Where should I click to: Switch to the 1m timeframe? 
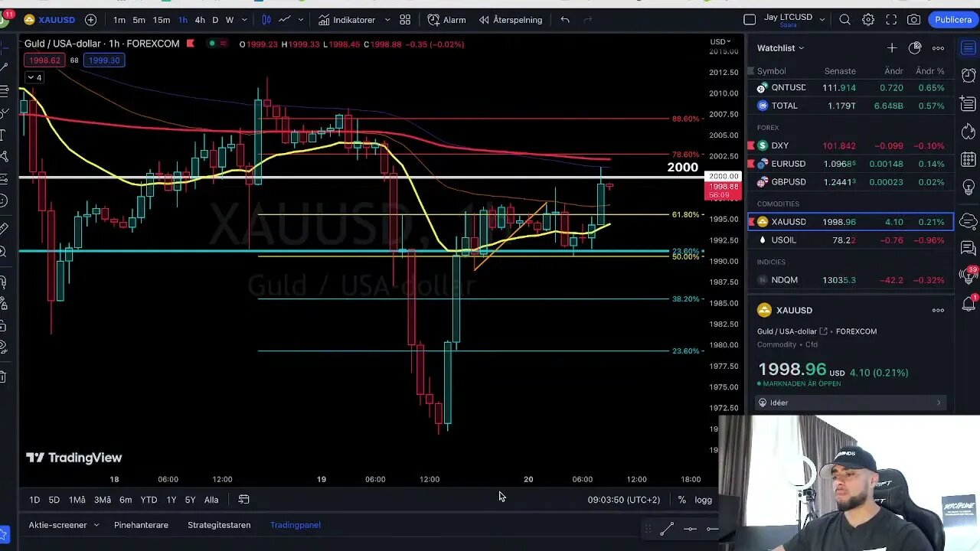click(x=119, y=20)
